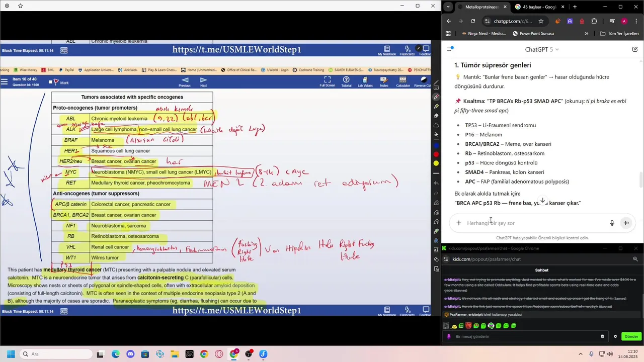Viewport: 644px width, 362px height.
Task: Open the Chrome apps grid shortcut
Action: [448, 34]
